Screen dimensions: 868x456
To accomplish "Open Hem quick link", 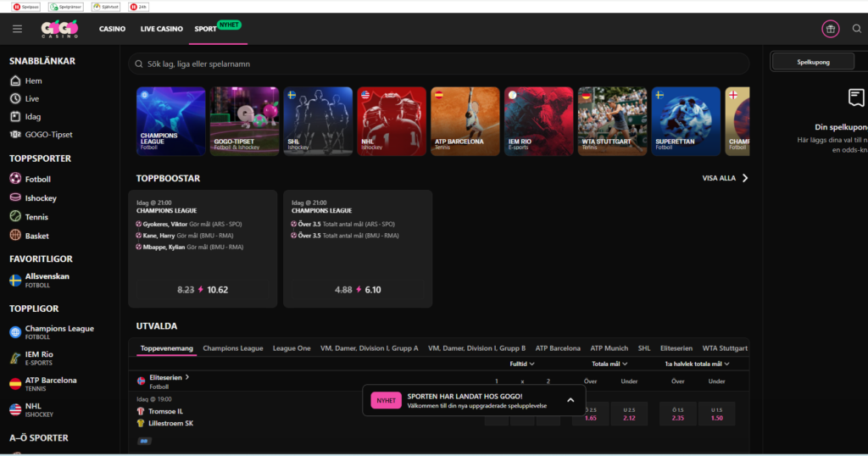I will [26, 81].
